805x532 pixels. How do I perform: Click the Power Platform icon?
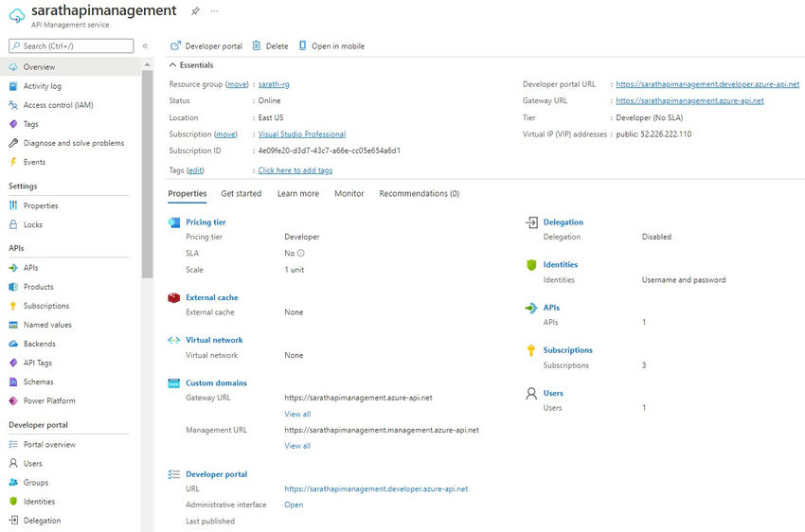point(13,400)
